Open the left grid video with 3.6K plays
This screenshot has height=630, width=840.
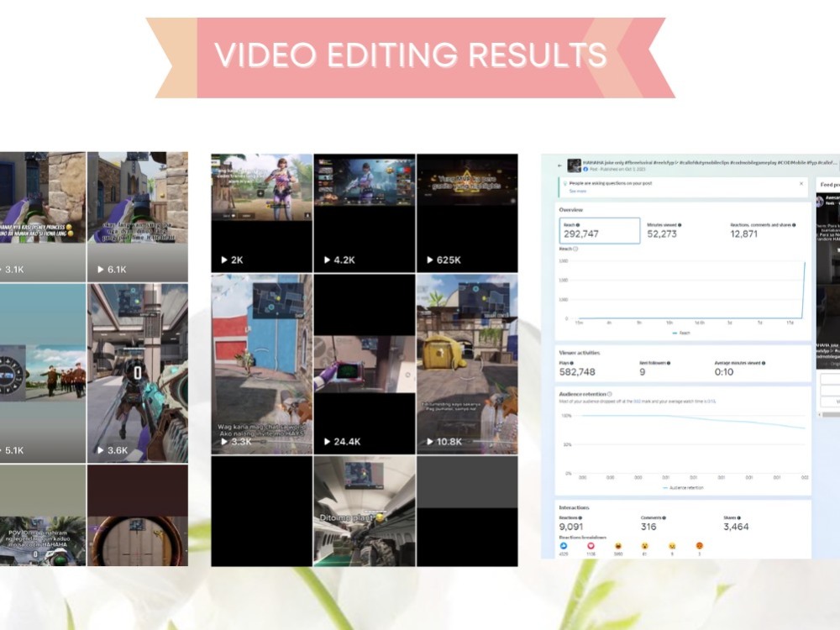138,373
